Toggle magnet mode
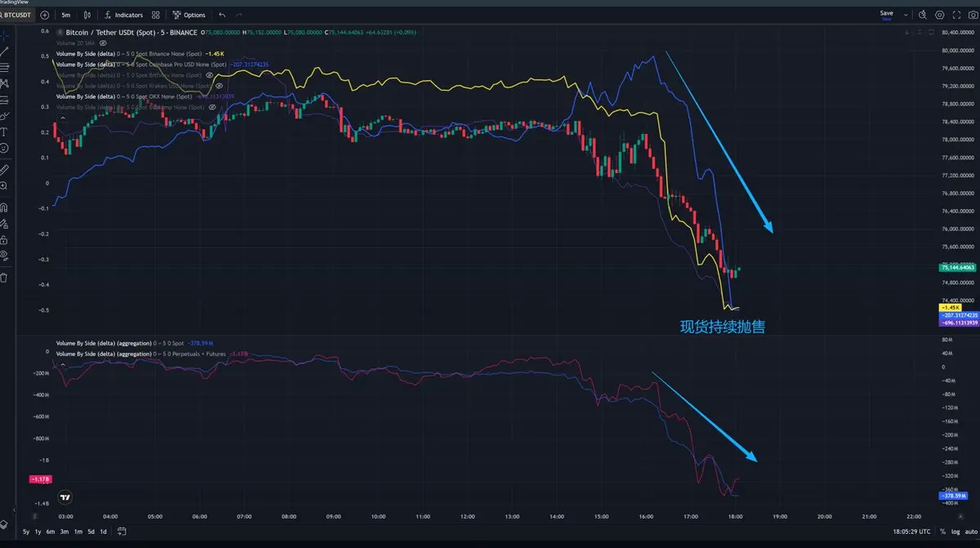This screenshot has width=980, height=548. tap(5, 207)
